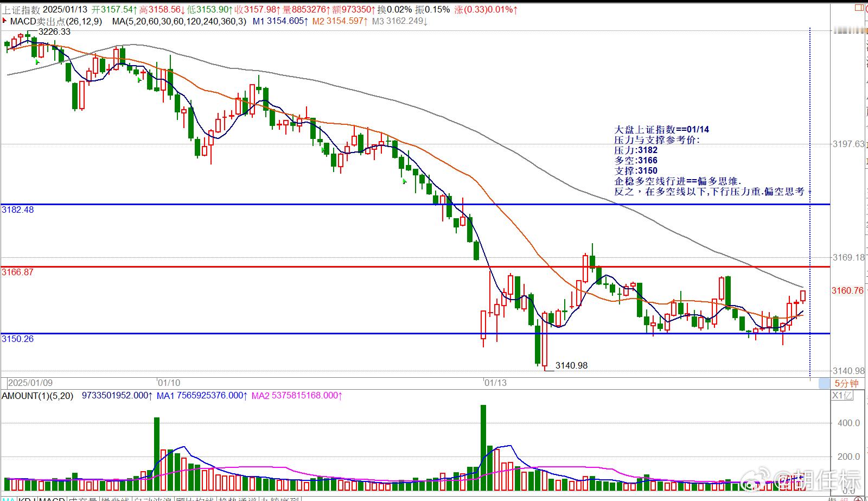The width and height of the screenshot is (868, 501).
Task: Click the M1 3154.605 value
Action: coord(280,22)
